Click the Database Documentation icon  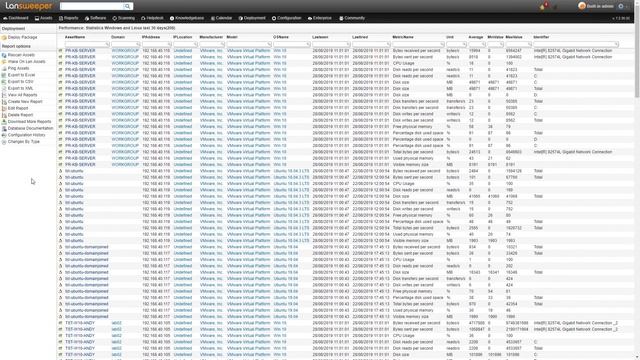(4, 129)
